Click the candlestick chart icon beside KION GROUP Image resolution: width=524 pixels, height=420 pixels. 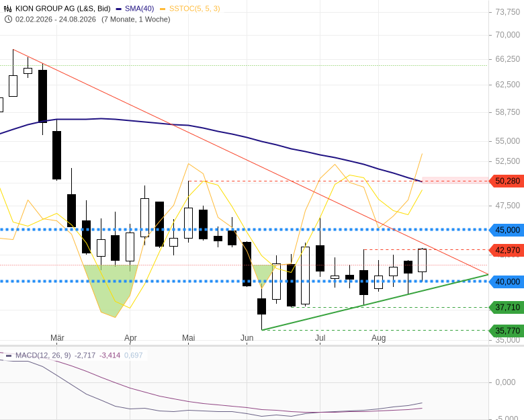8,9
